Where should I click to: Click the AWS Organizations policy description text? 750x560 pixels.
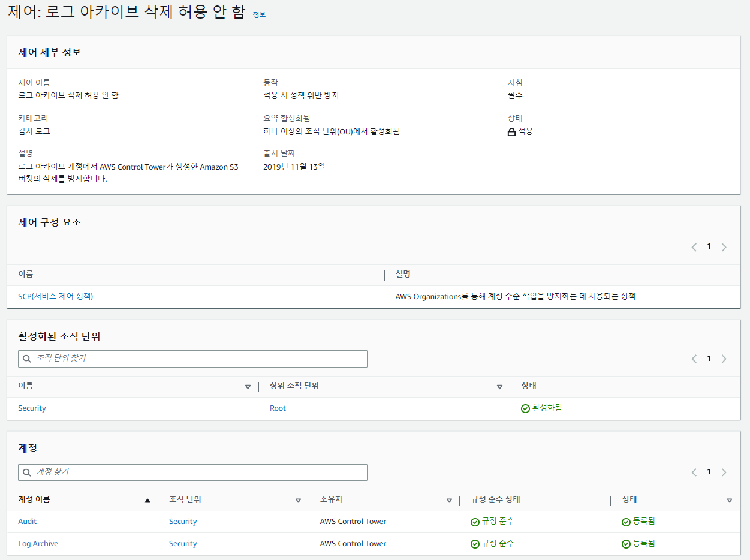[x=515, y=296]
